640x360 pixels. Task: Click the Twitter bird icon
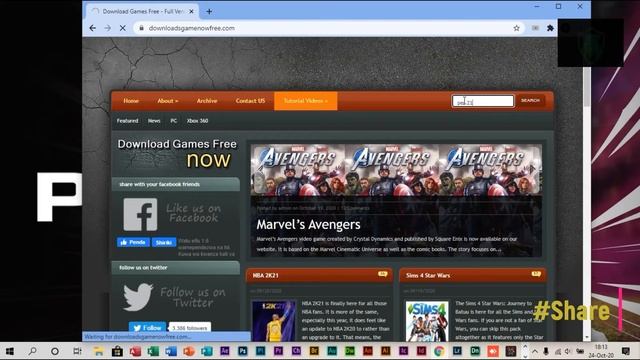[x=138, y=297]
